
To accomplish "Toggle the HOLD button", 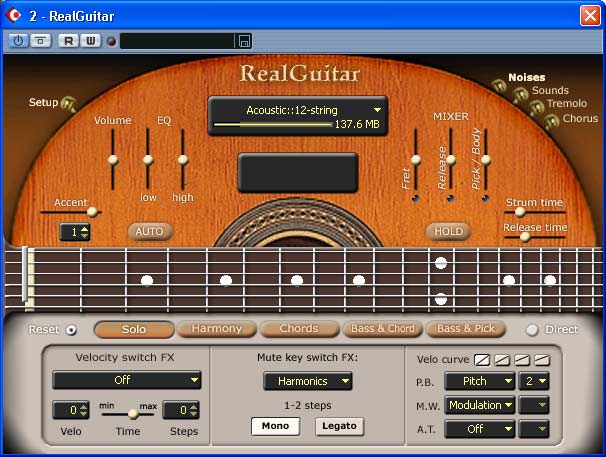I will pos(448,231).
